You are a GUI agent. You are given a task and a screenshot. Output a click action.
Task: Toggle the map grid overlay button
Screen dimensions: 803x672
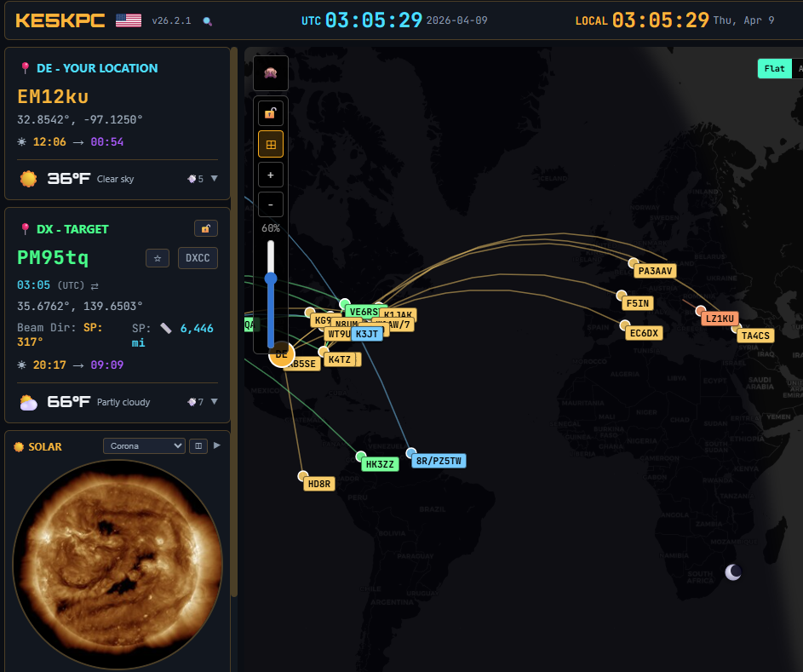point(271,145)
